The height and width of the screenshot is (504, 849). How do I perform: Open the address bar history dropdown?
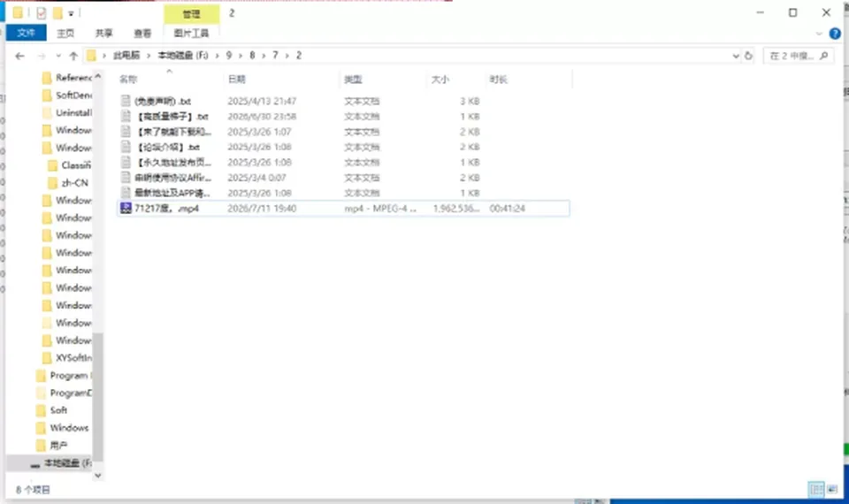pos(735,56)
